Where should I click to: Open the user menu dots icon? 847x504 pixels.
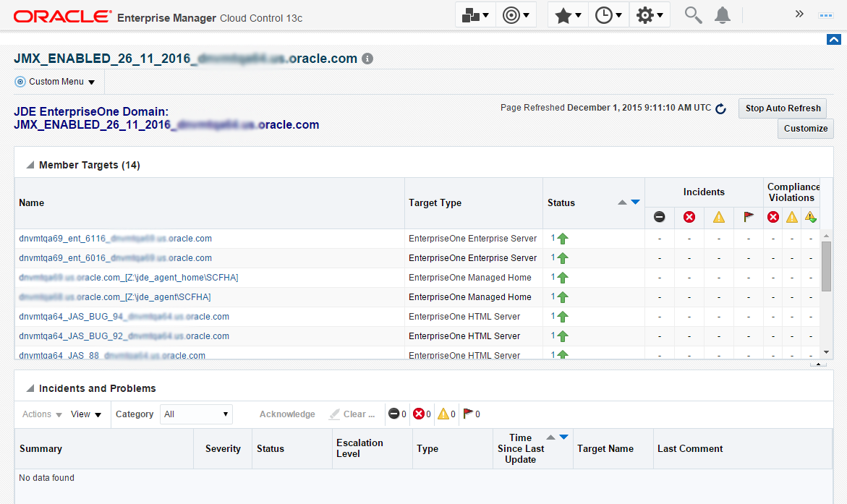click(826, 15)
